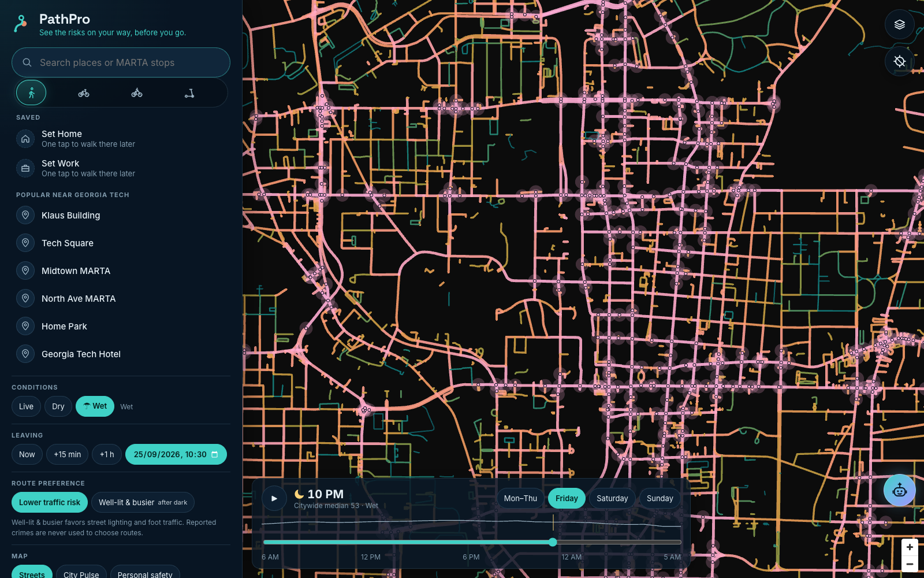Play the time-of-day animation
This screenshot has width=924, height=578.
click(x=274, y=498)
